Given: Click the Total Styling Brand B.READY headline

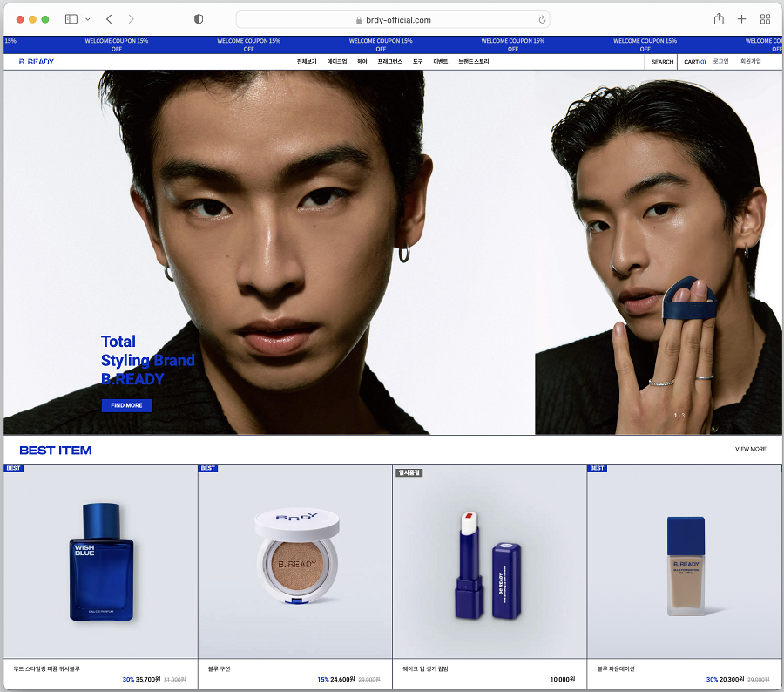Looking at the screenshot, I should 147,360.
